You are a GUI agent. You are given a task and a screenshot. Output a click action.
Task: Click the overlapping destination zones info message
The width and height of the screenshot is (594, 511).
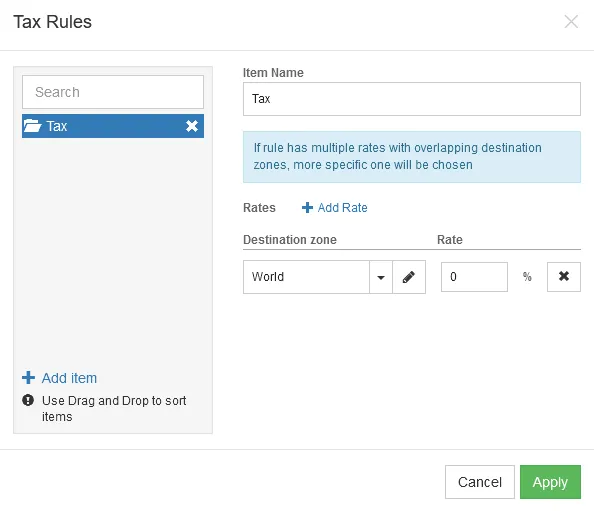click(x=412, y=157)
